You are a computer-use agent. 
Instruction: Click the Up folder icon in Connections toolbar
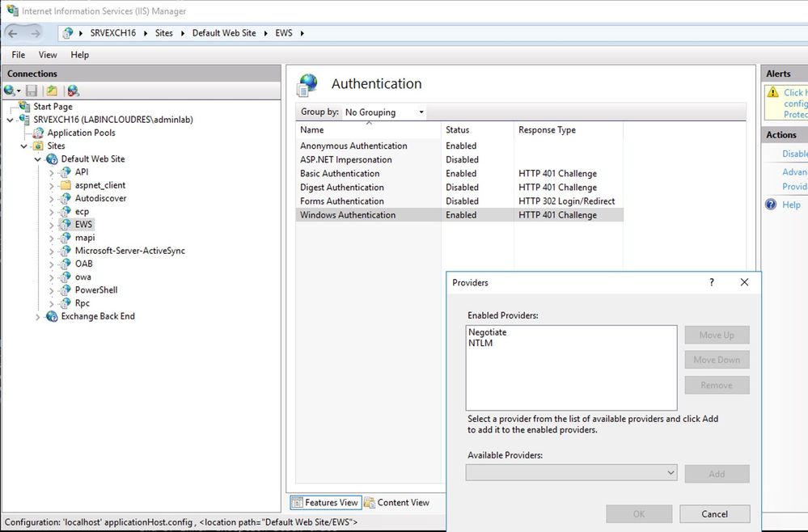click(52, 91)
